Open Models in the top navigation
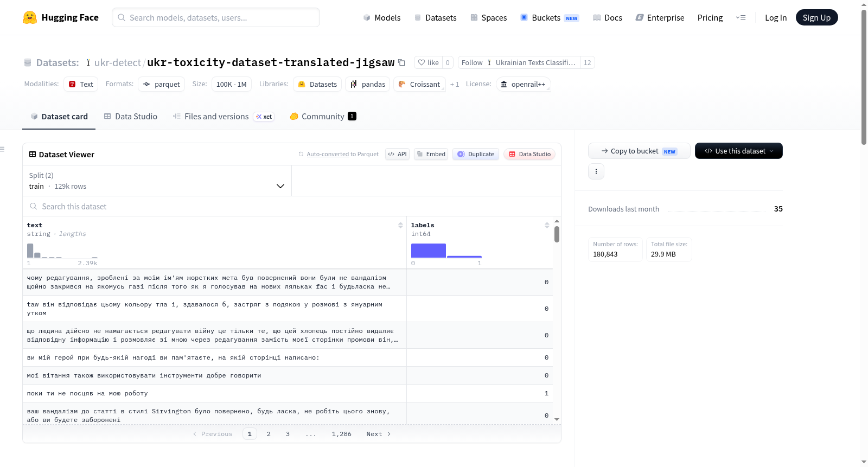 tap(382, 17)
